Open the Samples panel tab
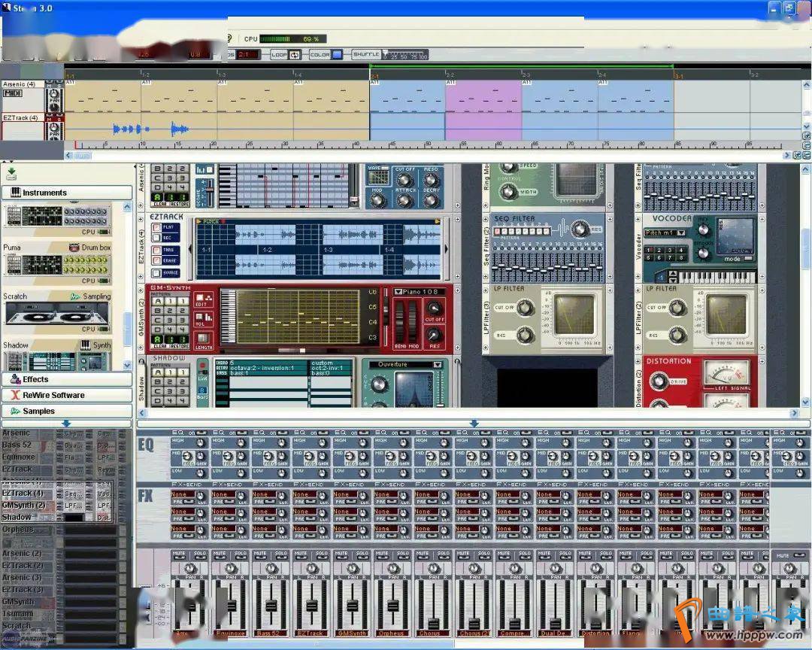 coord(66,411)
